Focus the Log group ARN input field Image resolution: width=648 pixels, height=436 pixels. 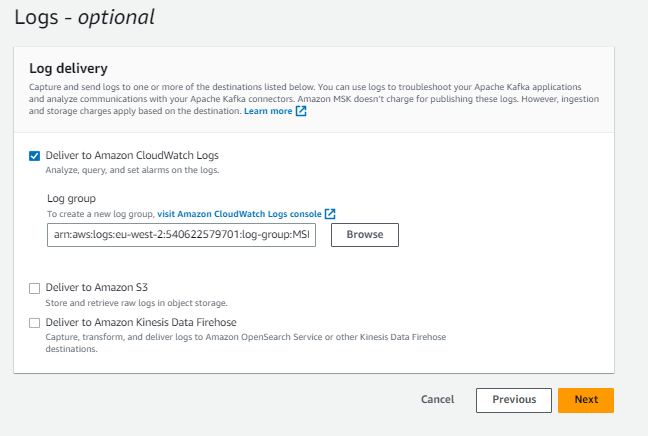click(x=181, y=235)
